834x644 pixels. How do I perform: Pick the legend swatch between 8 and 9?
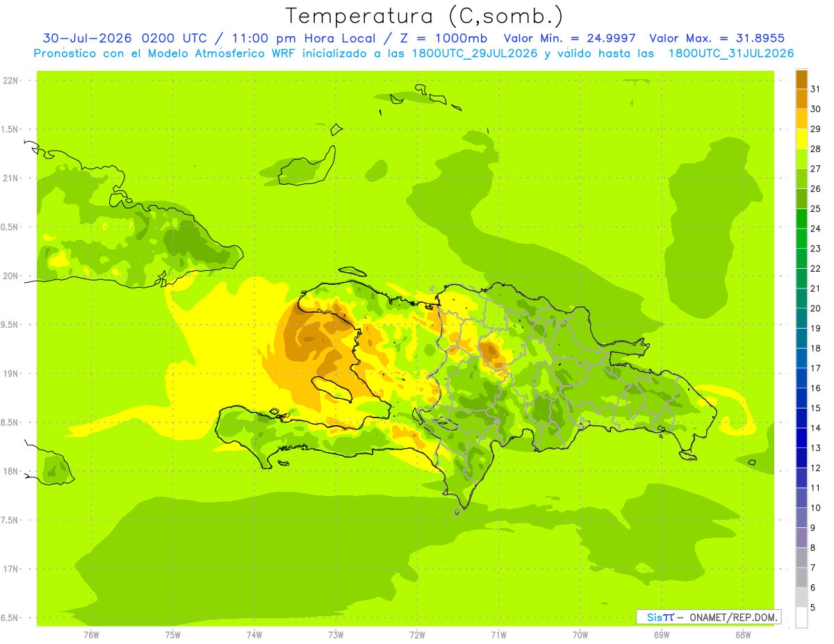click(801, 538)
